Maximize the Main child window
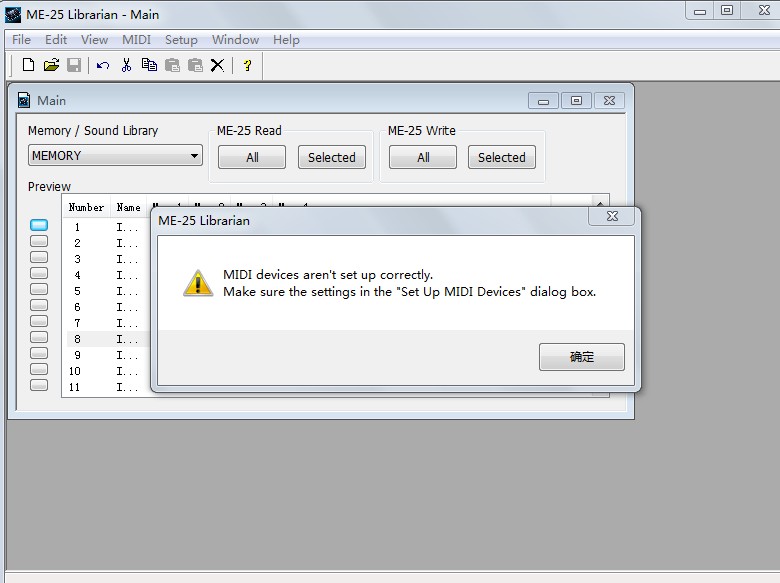This screenshot has width=780, height=583. click(x=576, y=100)
